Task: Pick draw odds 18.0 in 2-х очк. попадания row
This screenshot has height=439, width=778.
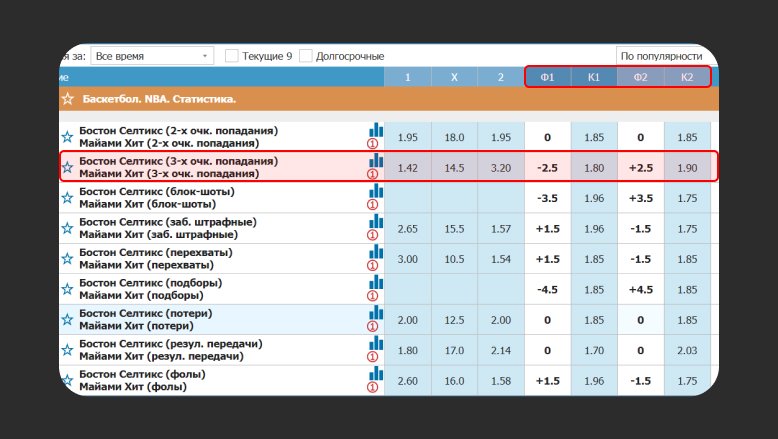Action: tap(454, 137)
